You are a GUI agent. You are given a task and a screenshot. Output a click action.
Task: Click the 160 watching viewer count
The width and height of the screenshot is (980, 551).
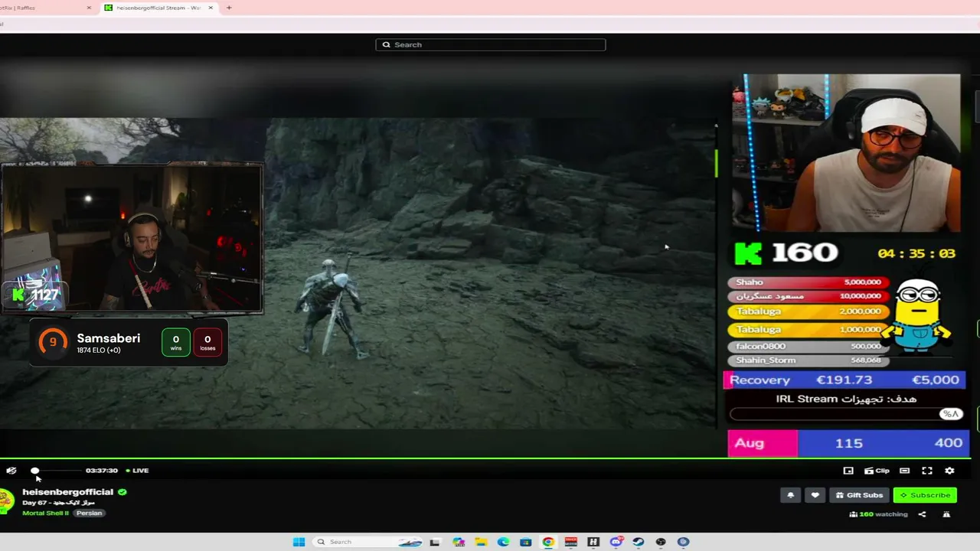pos(879,514)
